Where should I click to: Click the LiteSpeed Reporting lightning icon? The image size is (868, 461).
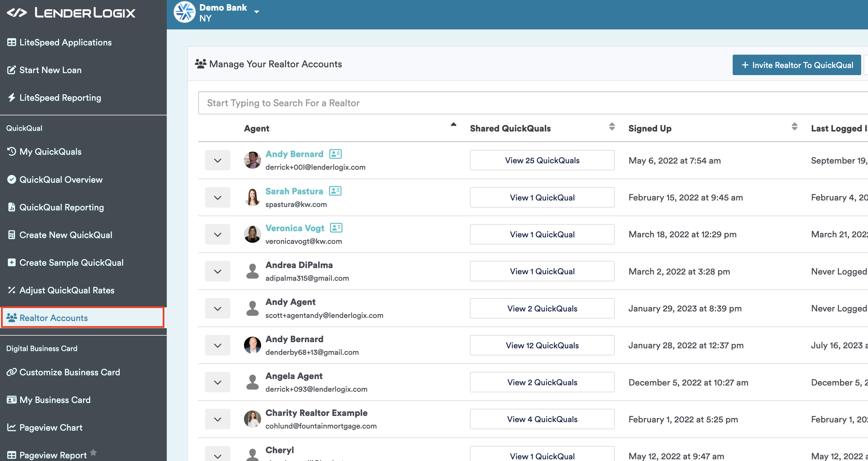(x=12, y=98)
